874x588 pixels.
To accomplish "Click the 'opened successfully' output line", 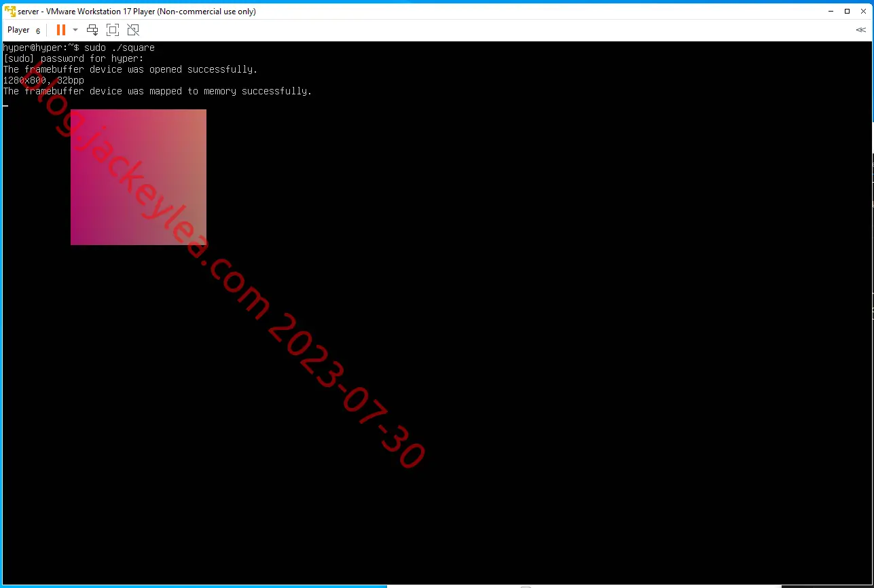I will coord(130,69).
